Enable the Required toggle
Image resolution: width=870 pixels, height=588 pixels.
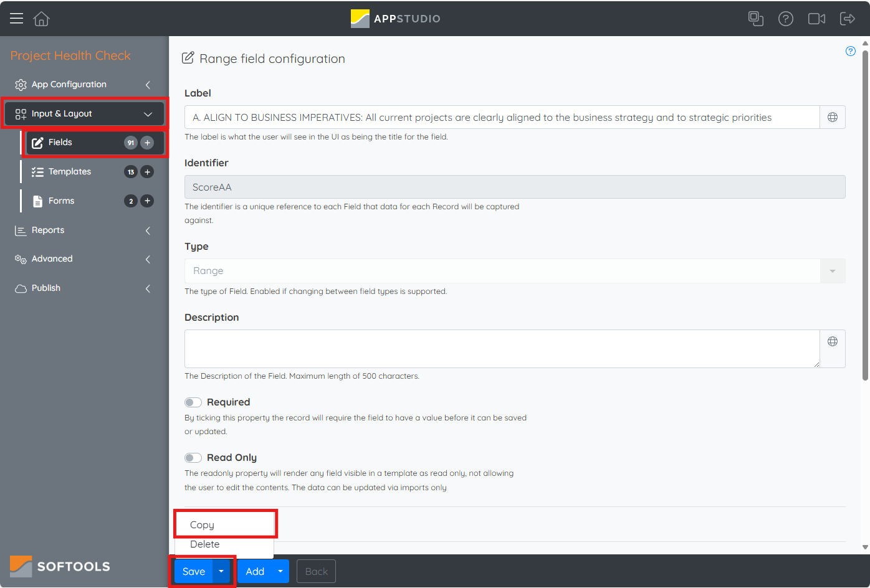(x=193, y=402)
